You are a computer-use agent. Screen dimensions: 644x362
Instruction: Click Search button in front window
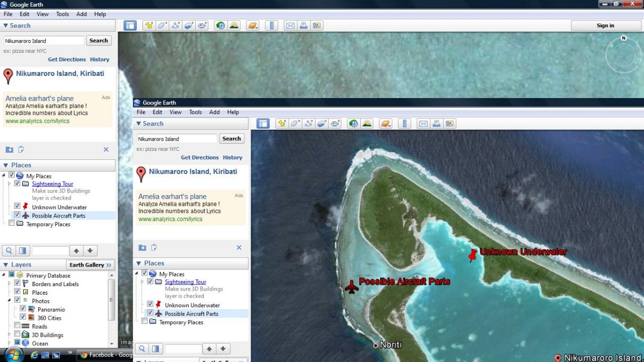point(231,139)
